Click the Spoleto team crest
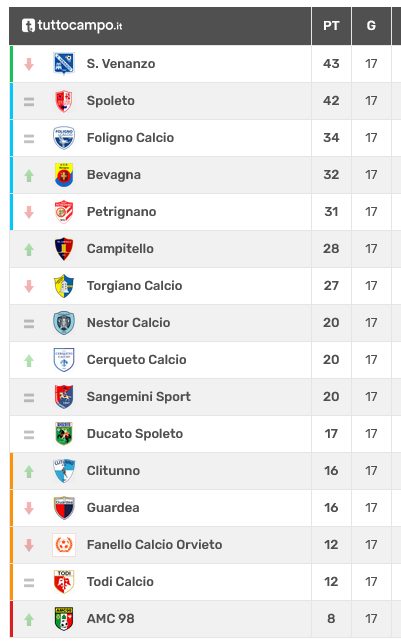 click(x=64, y=101)
